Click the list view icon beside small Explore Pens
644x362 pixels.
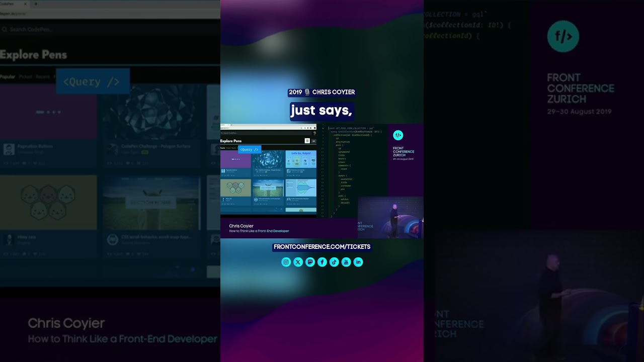(x=313, y=141)
